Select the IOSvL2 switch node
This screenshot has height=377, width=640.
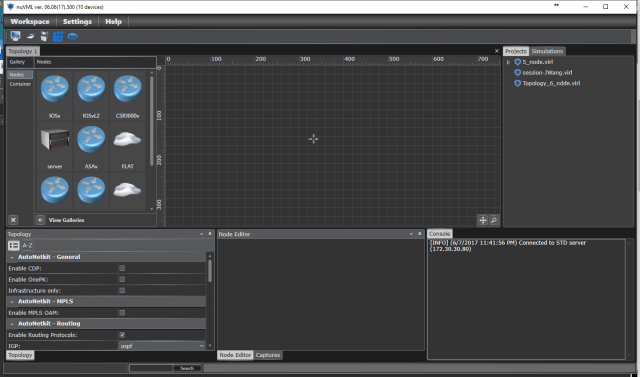click(x=91, y=89)
